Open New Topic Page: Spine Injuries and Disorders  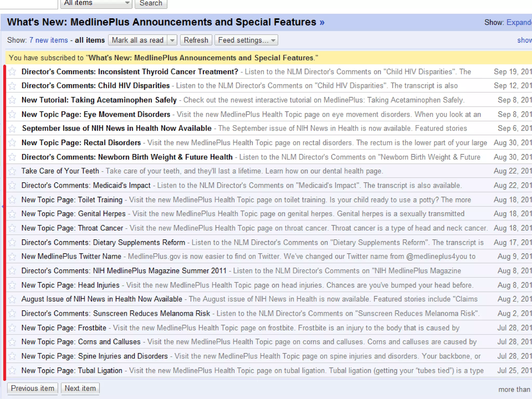[x=95, y=356]
